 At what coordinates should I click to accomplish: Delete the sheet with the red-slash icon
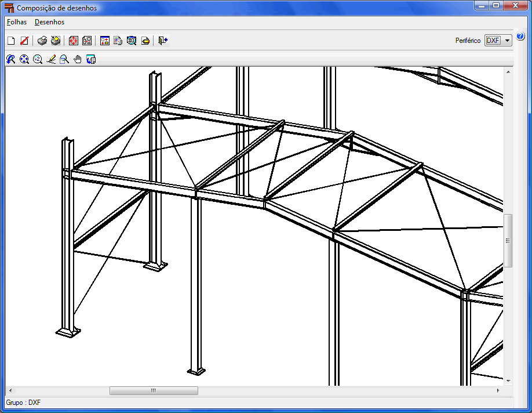[24, 41]
